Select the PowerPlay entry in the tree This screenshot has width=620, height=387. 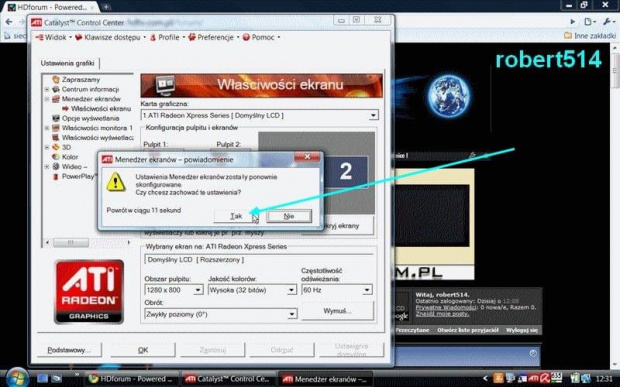(79, 176)
